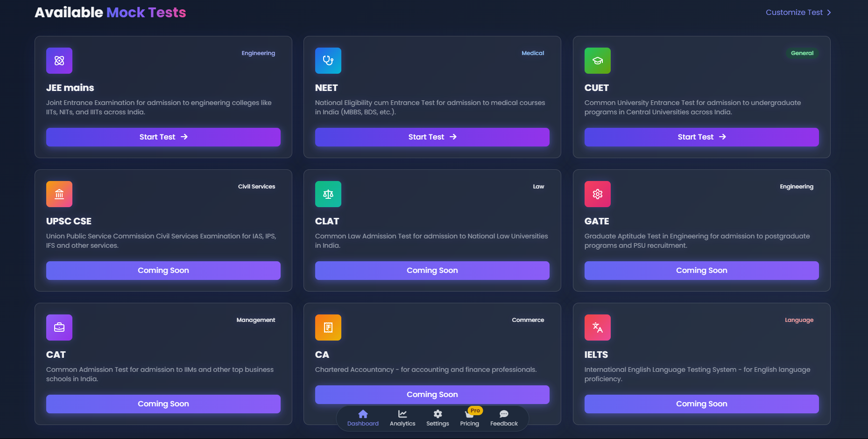The height and width of the screenshot is (439, 868).
Task: Click the IELTS card title
Action: pyautogui.click(x=596, y=355)
